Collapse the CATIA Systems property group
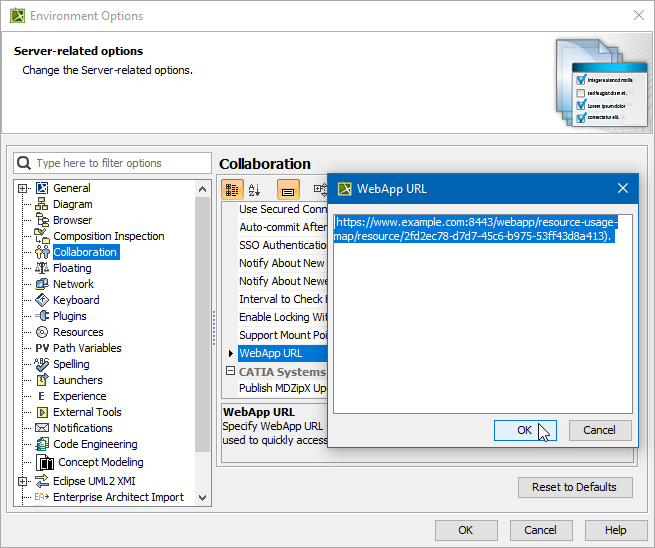Screen dimensions: 655x548 point(229,372)
